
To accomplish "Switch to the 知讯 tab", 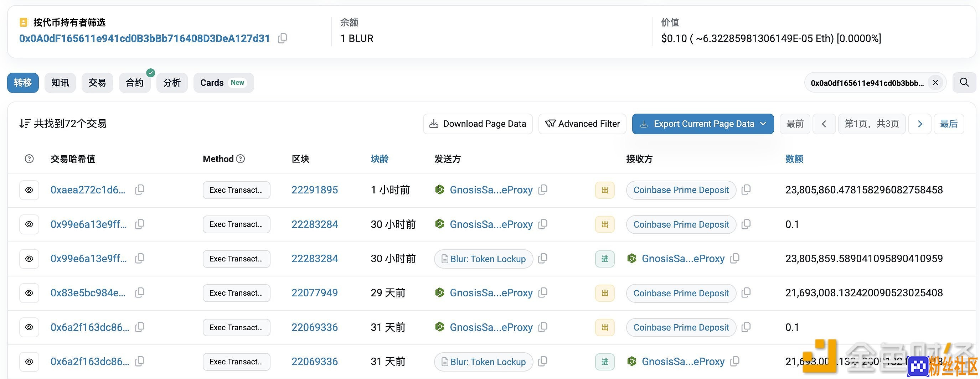I will tap(60, 83).
